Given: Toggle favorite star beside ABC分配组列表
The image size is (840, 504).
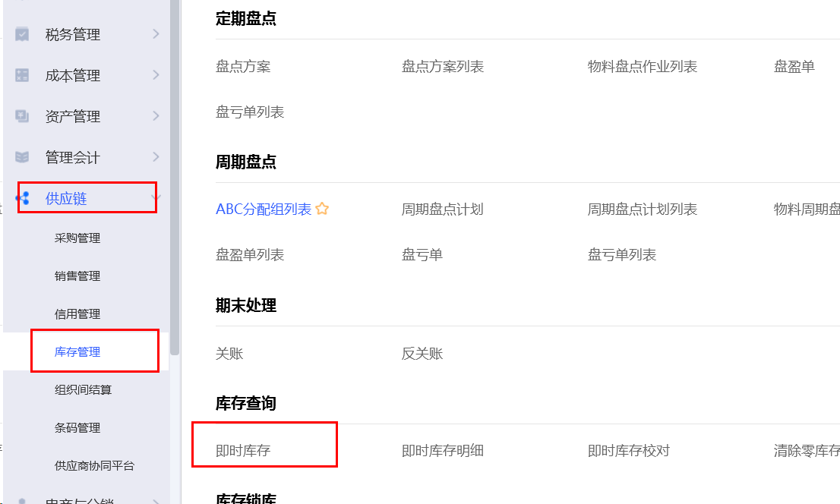Looking at the screenshot, I should [322, 209].
